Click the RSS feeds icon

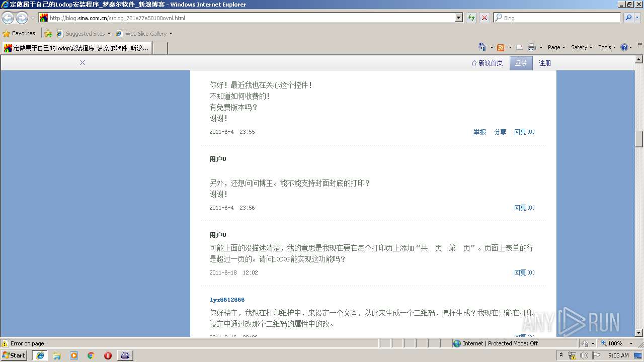[501, 47]
